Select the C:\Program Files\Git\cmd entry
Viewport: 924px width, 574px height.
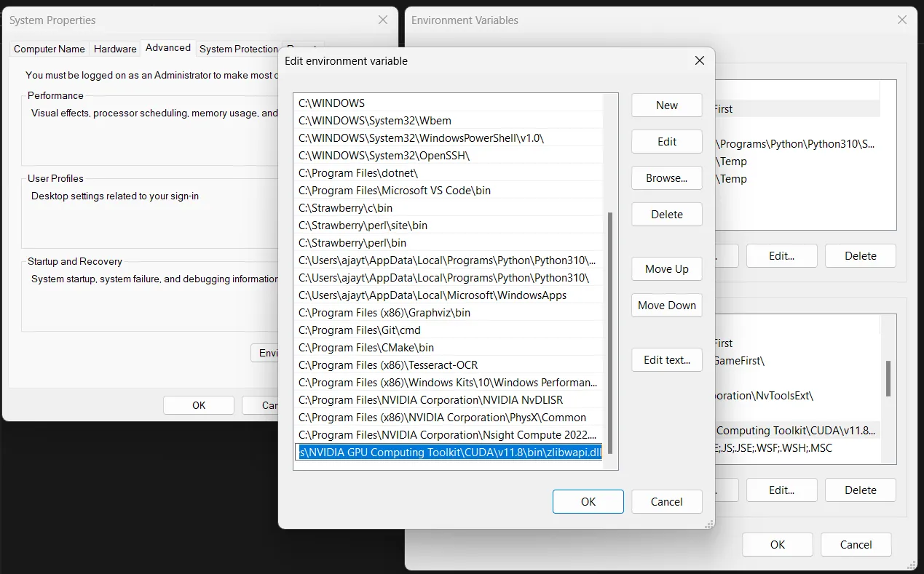[449, 330]
